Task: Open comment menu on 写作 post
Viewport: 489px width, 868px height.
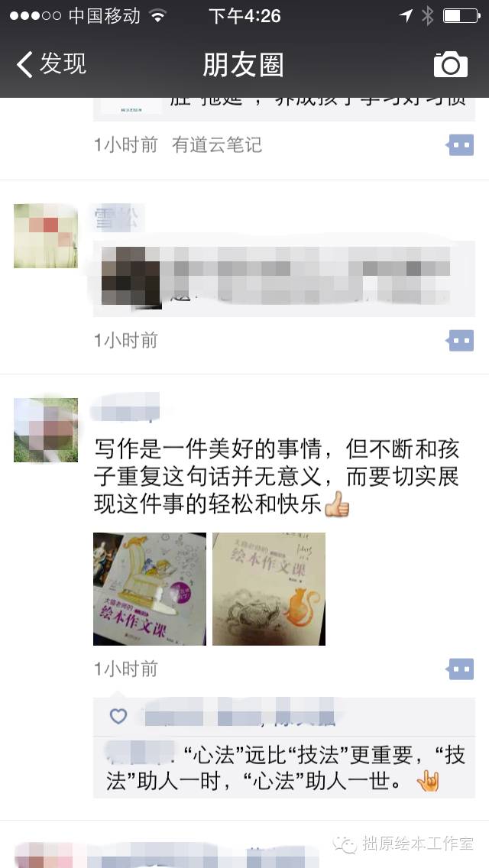Action: click(x=460, y=669)
